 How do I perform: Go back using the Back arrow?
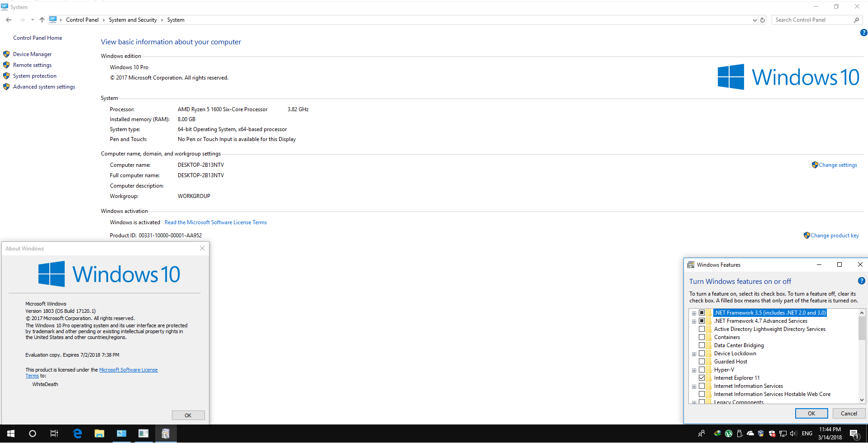coord(9,20)
